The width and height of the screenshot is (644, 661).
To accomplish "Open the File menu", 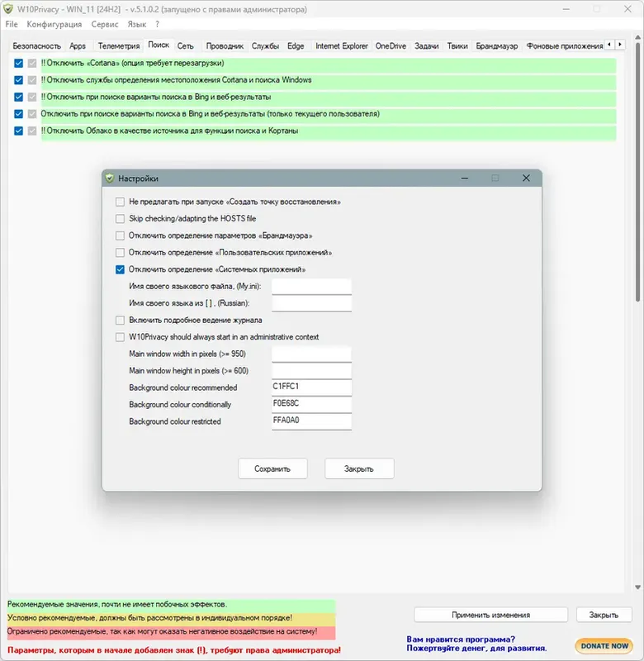I will point(12,25).
